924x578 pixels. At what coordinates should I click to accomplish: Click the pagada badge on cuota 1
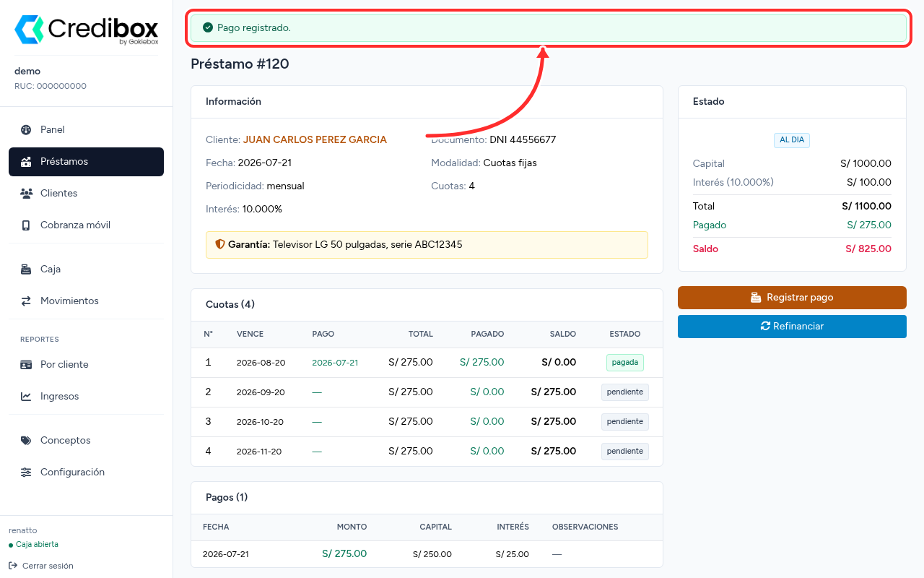[625, 363]
